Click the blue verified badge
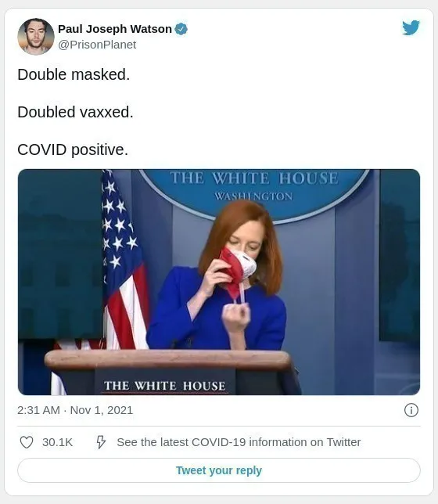This screenshot has height=504, width=438. point(181,29)
